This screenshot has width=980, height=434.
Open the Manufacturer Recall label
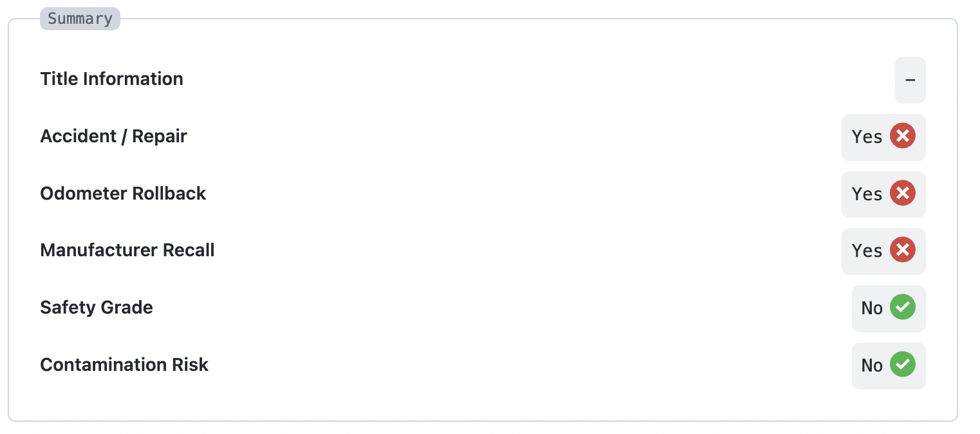(127, 250)
